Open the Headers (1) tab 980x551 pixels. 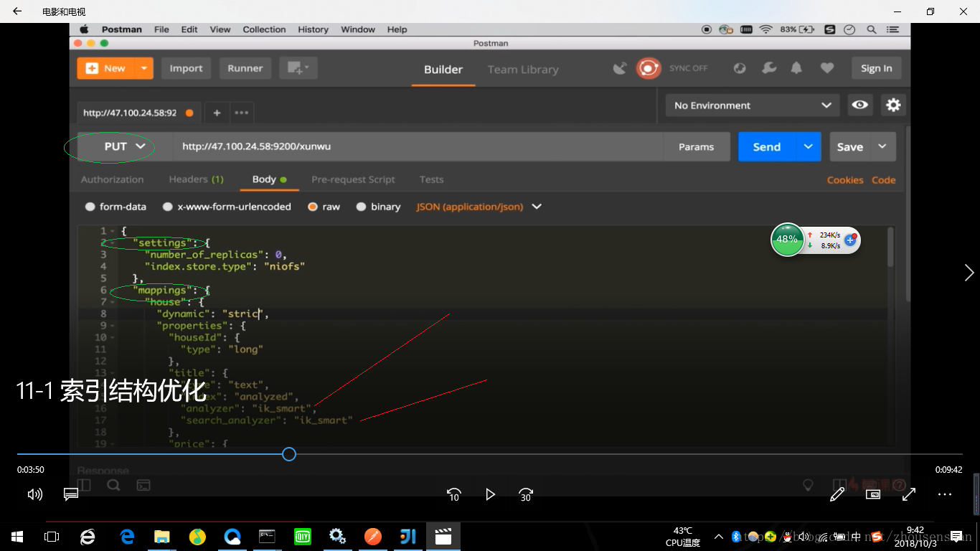[x=196, y=179]
